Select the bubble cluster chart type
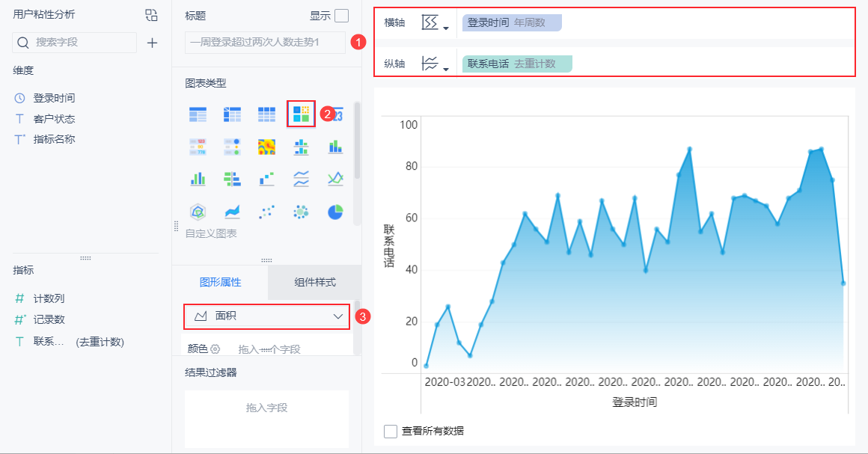The image size is (868, 454). [x=301, y=212]
